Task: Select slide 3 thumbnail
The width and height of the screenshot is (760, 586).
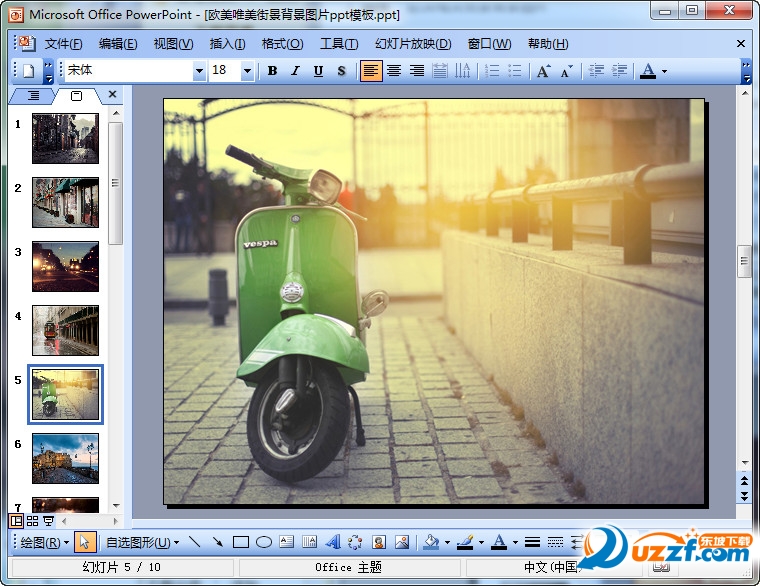Action: pos(65,266)
